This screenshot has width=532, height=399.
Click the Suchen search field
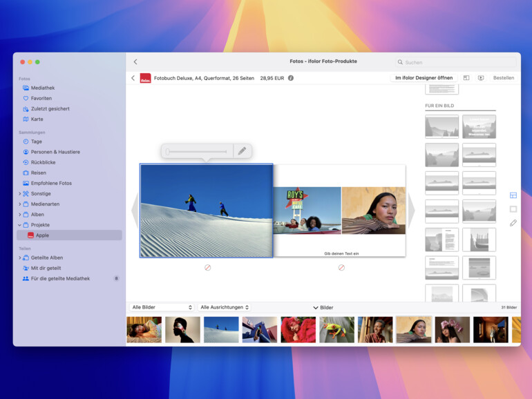pos(455,62)
